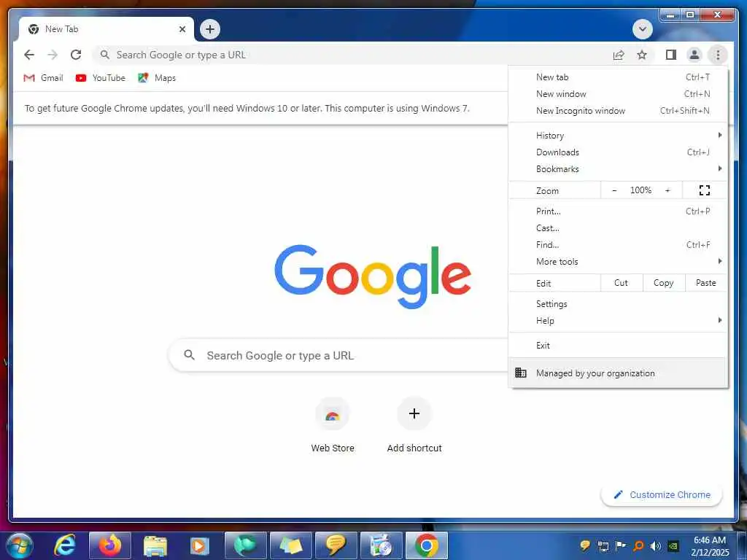This screenshot has height=560, width=747.
Task: Expand the Bookmarks submenu
Action: pyautogui.click(x=618, y=168)
